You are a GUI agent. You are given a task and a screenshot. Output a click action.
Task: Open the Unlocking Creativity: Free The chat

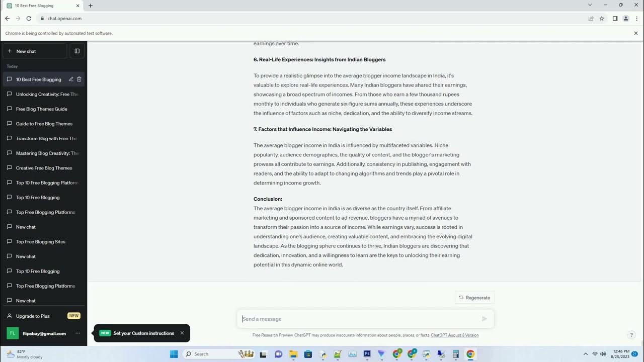coord(43,94)
